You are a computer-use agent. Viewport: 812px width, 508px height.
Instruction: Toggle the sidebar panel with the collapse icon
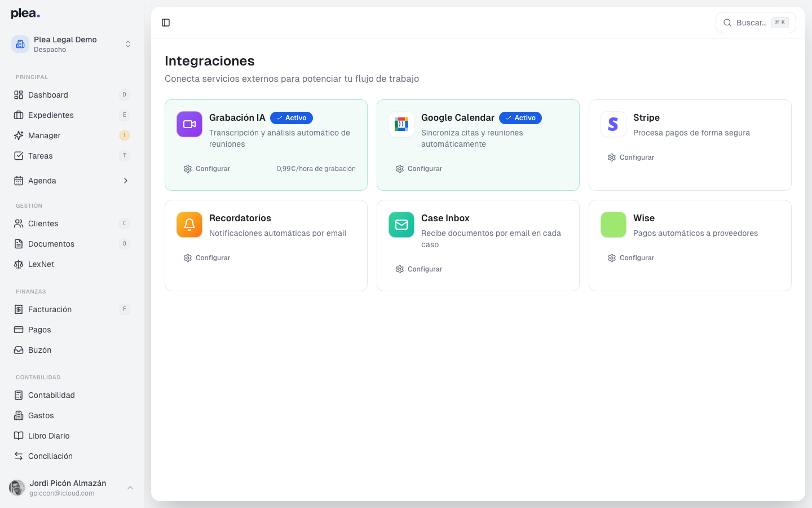(x=166, y=23)
